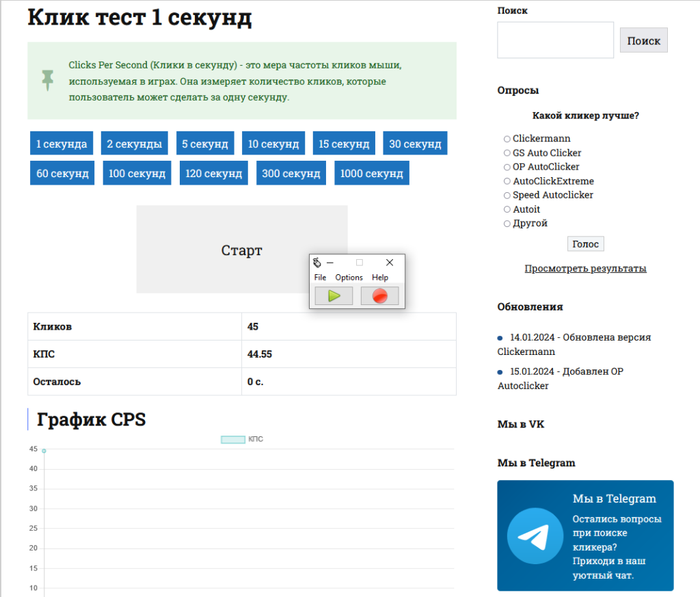The image size is (700, 597).
Task: Open the Просмотреть результаты link
Action: [x=585, y=269]
